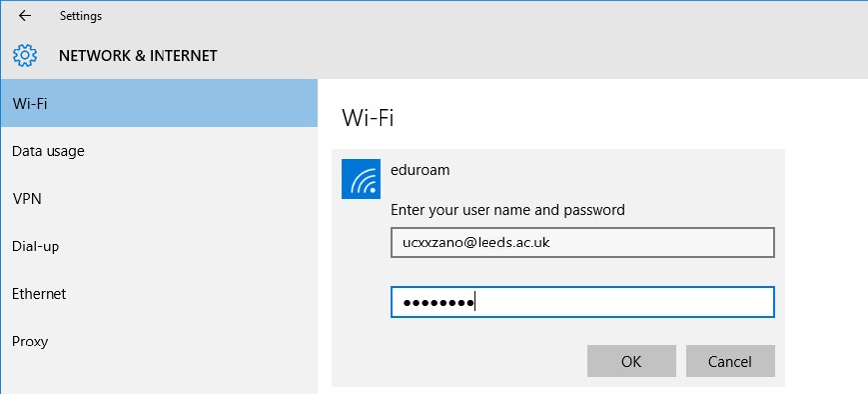
Task: Open the VPN settings section
Action: click(160, 199)
